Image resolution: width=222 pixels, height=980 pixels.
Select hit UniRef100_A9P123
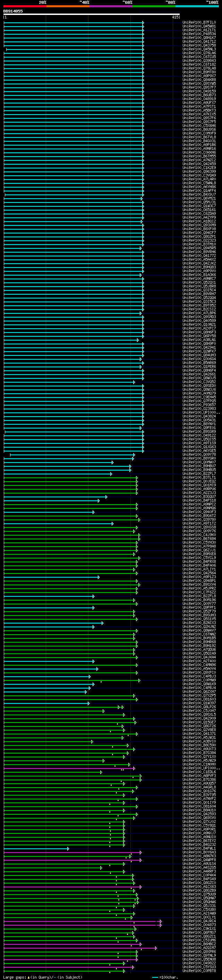199,577
